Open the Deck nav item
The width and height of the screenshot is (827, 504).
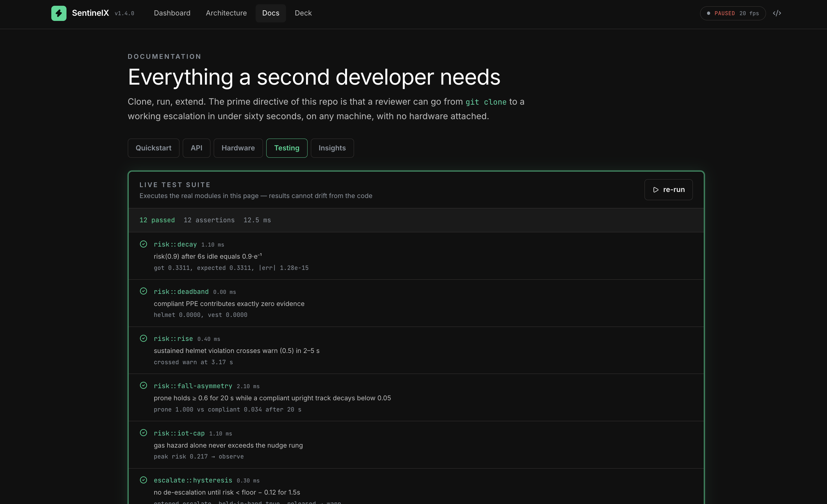pos(303,13)
